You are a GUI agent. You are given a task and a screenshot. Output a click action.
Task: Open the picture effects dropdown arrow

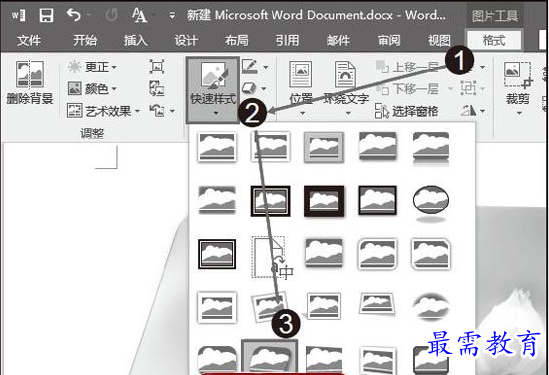point(264,89)
